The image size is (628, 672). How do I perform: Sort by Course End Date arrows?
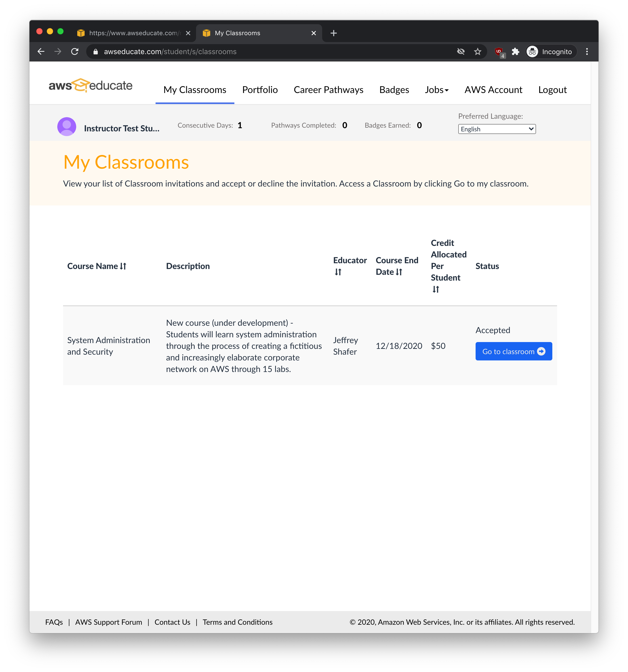[x=399, y=272]
